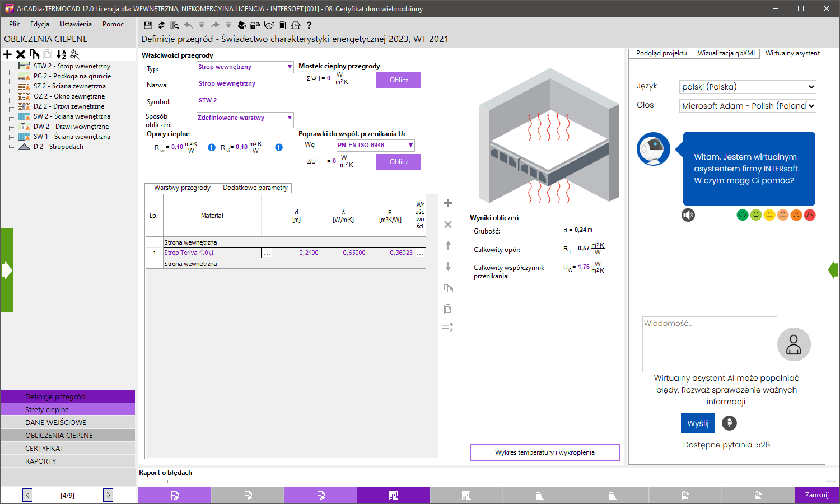Image resolution: width=840 pixels, height=504 pixels.
Task: Rate assistant with the green happy face
Action: (742, 214)
